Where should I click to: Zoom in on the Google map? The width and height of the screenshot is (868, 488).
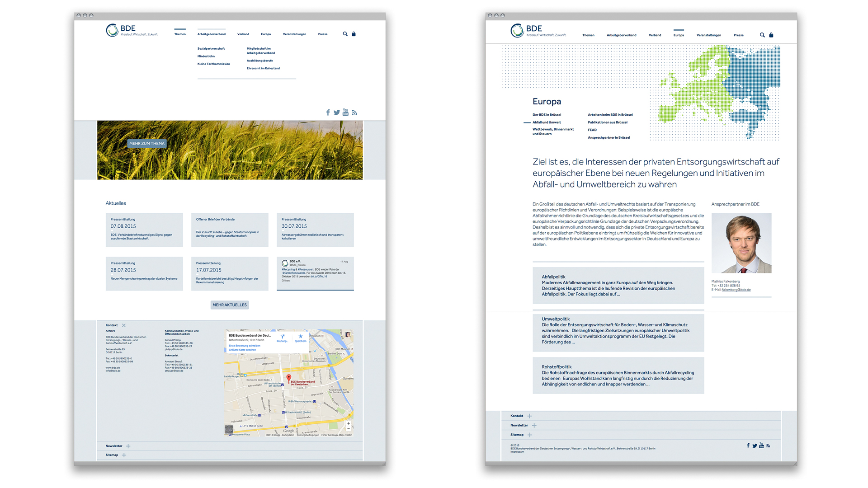coord(349,423)
